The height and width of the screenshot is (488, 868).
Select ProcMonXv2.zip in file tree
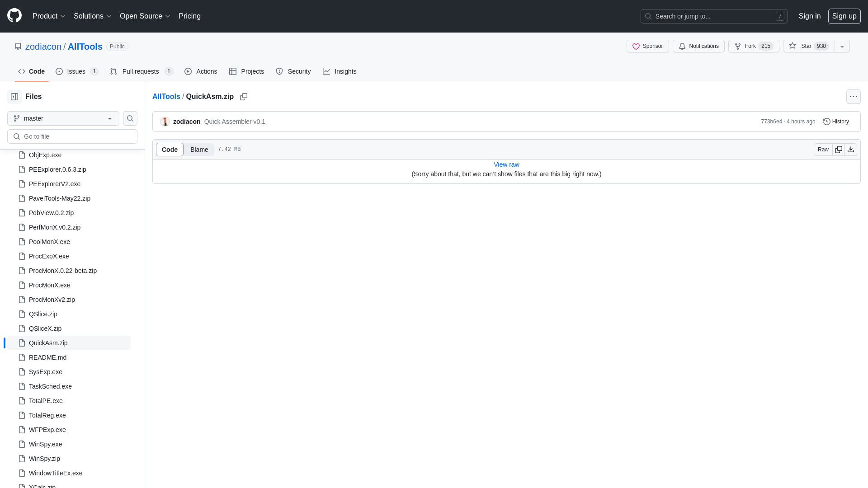(69, 300)
